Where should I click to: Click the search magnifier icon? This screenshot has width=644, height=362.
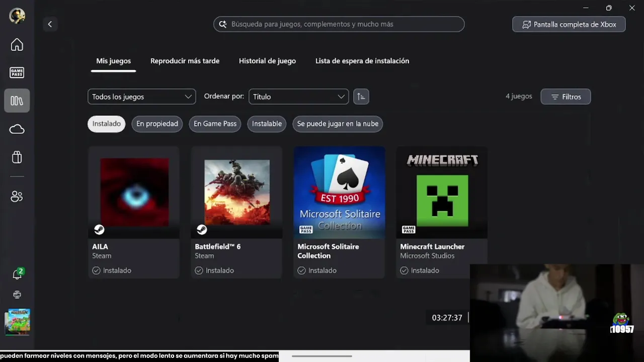[x=223, y=24]
